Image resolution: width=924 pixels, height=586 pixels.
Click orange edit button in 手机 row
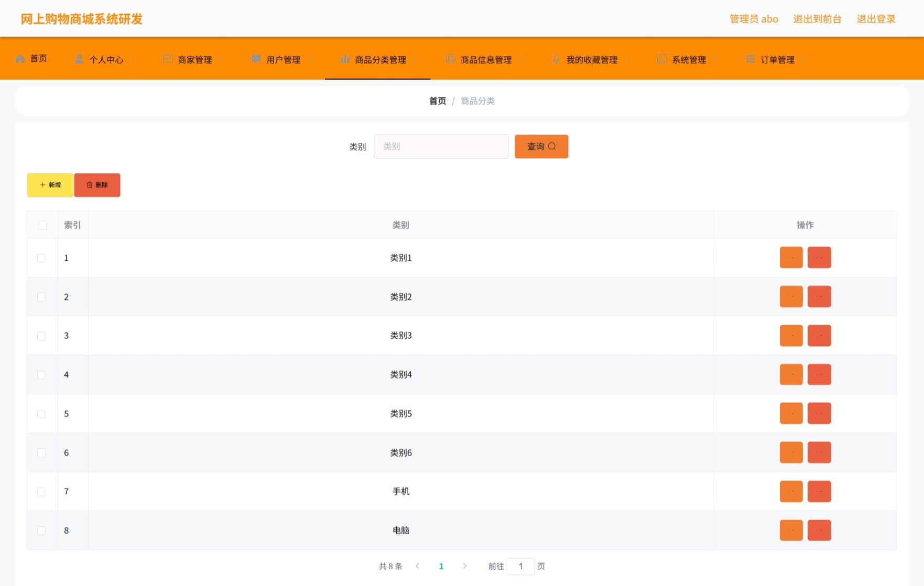click(x=791, y=492)
